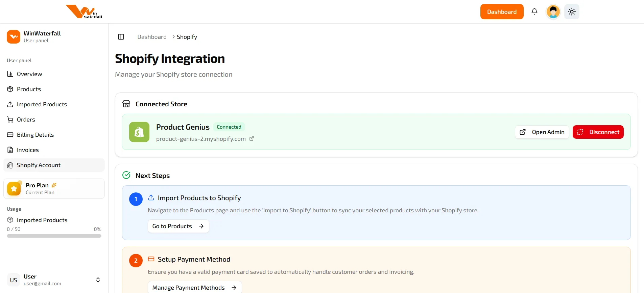Click the orange Dashboard button
The width and height of the screenshot is (644, 293).
pos(502,12)
